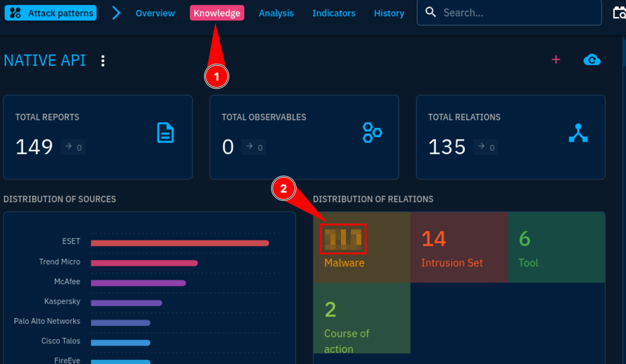This screenshot has height=364, width=626.
Task: Click the ESET source label
Action: pos(71,241)
